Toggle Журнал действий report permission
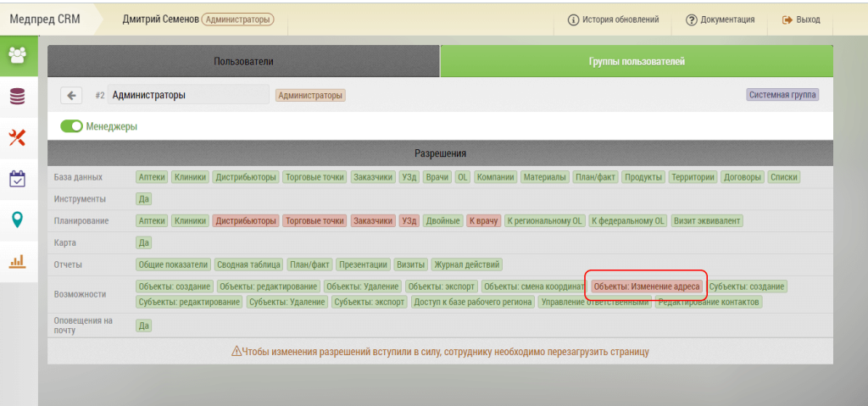The height and width of the screenshot is (406, 868). 467,264
